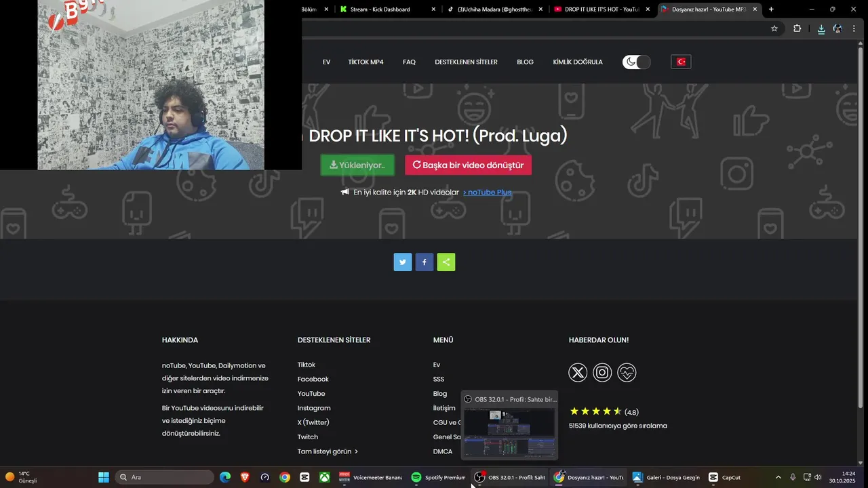Close the DROP IT LIKE IT'S HOT YouTube tab
868x488 pixels.
[648, 9]
